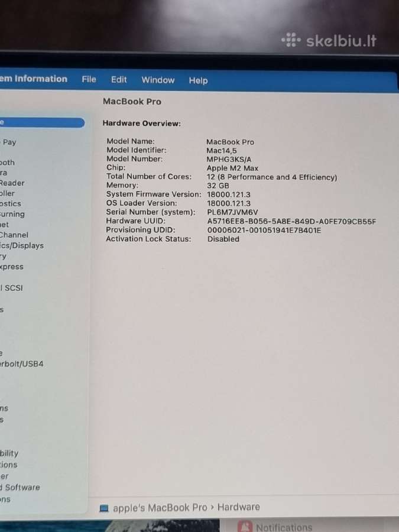Select the Accessibility sidebar entry
399x532 pixels.
pos(9,453)
